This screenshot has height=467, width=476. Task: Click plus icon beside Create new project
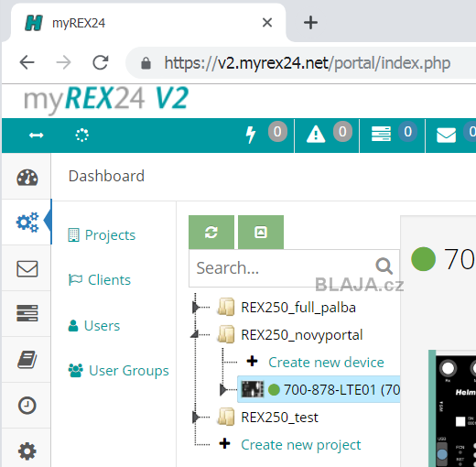tap(224, 443)
